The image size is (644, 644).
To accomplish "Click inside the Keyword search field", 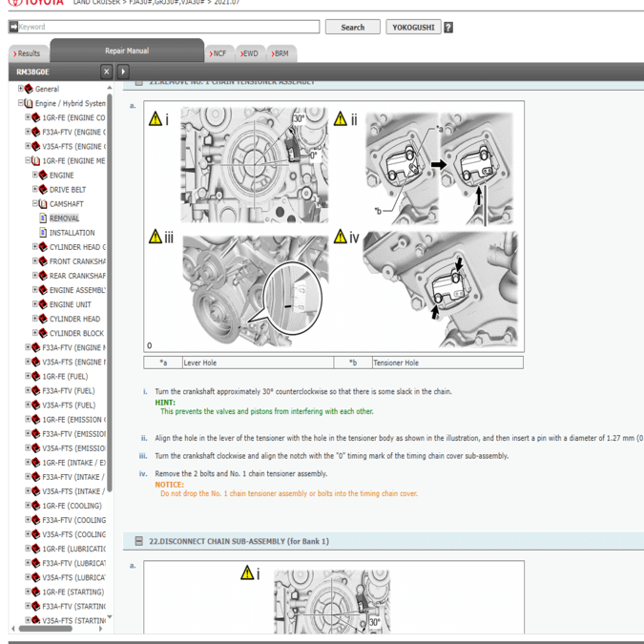I will 162,28.
